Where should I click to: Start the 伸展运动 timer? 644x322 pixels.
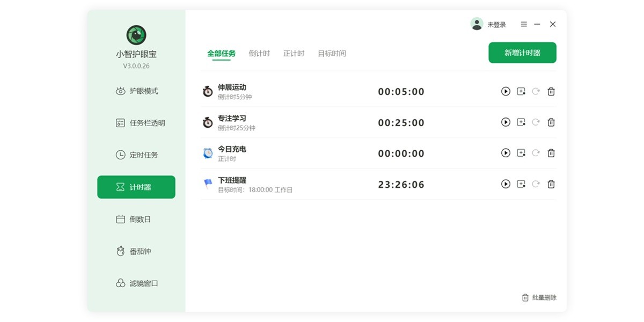(505, 91)
